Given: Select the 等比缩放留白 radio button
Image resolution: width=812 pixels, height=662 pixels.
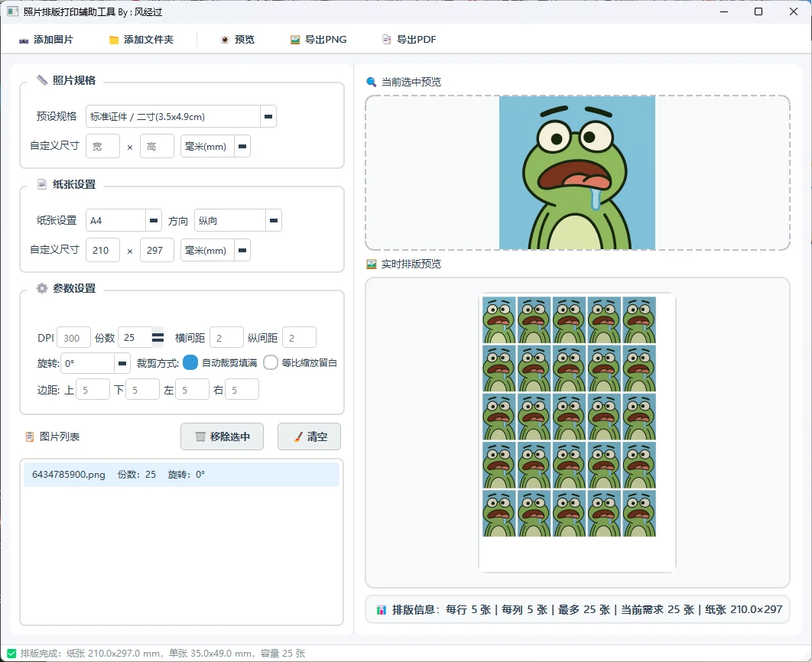Looking at the screenshot, I should pyautogui.click(x=271, y=363).
